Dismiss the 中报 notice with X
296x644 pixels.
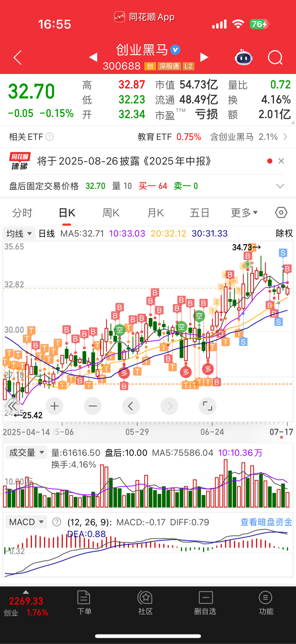click(281, 161)
